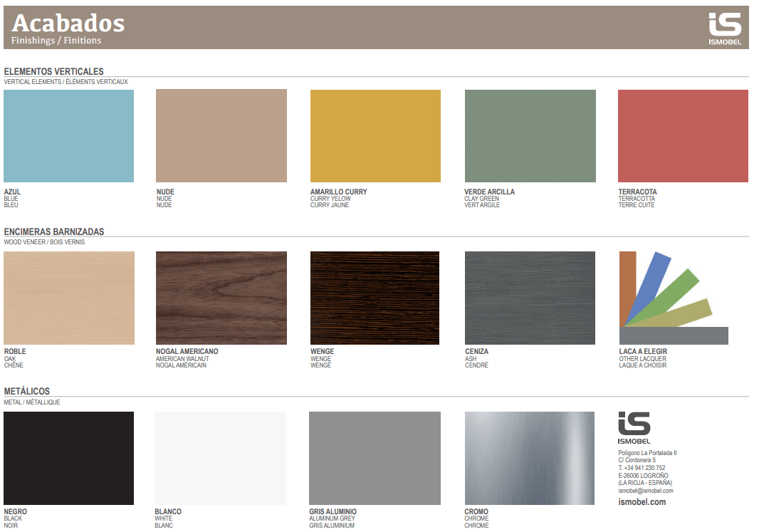Image resolution: width=759 pixels, height=532 pixels.
Task: Click the Ismobel logo above the address
Action: [634, 427]
